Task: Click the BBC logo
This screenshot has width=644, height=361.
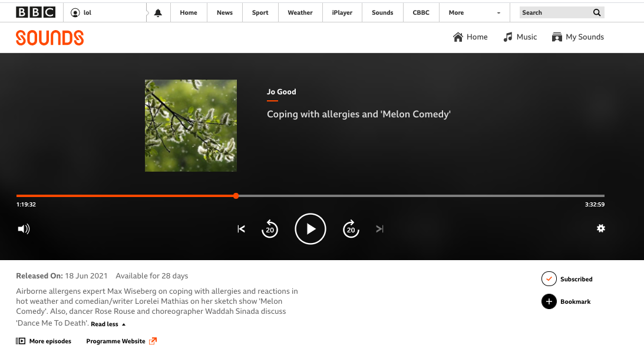Action: (x=35, y=12)
